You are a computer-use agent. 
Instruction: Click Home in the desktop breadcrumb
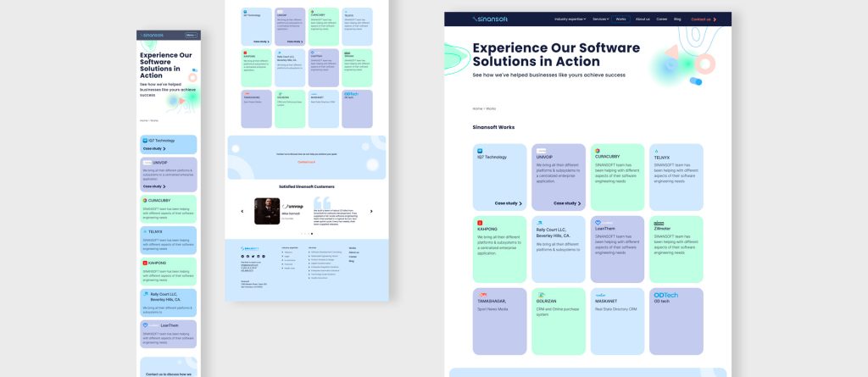[x=476, y=108]
